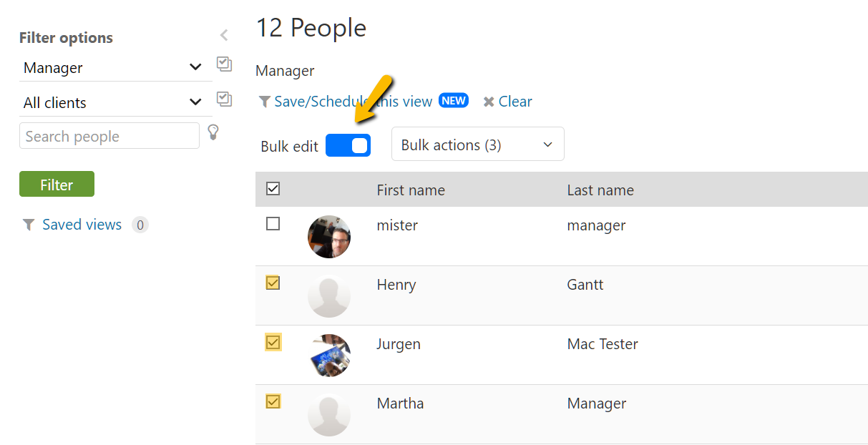Screen dimensions: 868x445
Task: Click multi-select icon beside Manager dropdown
Action: [224, 64]
